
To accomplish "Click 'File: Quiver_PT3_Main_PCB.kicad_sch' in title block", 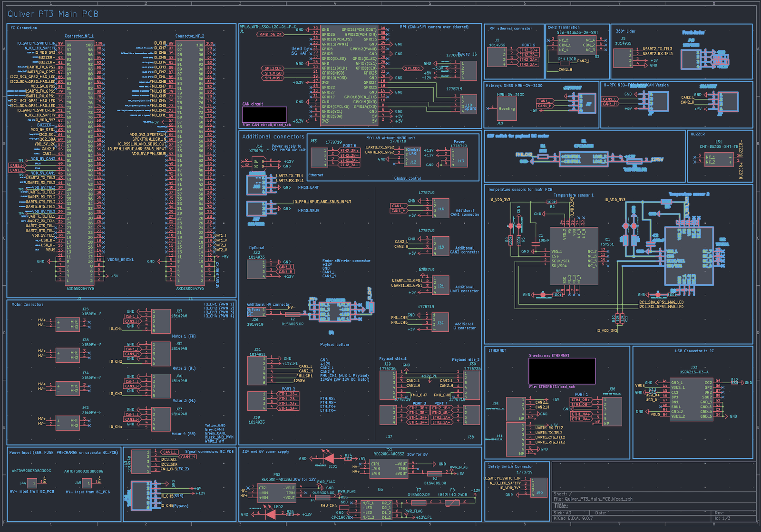I will pyautogui.click(x=593, y=499).
